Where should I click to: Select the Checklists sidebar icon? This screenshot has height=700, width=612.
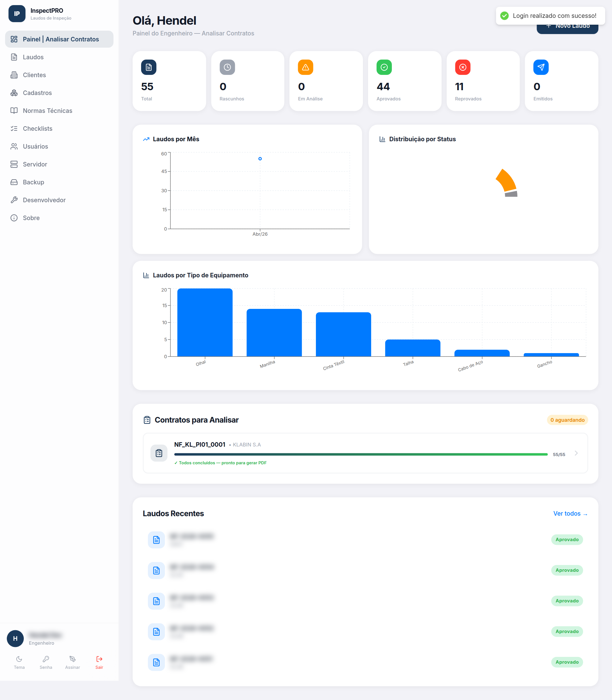coord(14,128)
